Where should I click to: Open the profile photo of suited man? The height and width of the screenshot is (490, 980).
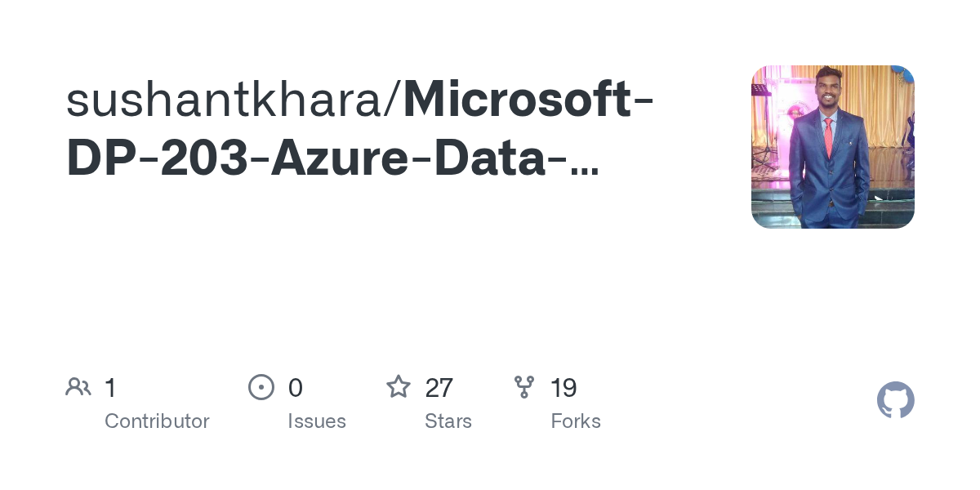coord(832,147)
